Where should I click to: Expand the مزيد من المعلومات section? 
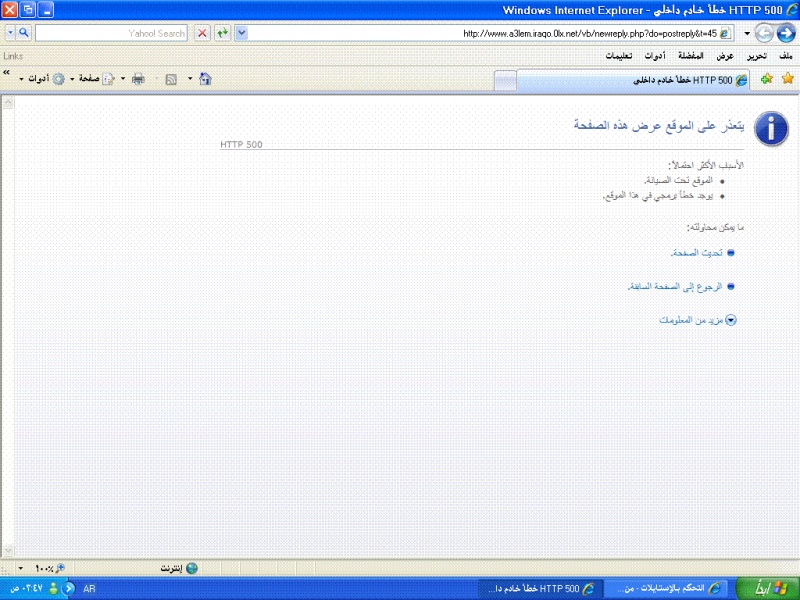tap(690, 320)
